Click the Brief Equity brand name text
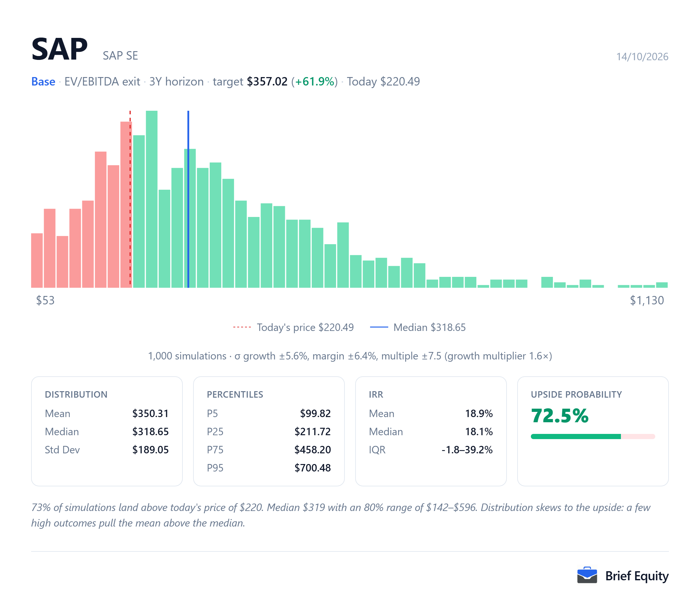Image resolution: width=700 pixels, height=601 pixels. click(637, 576)
